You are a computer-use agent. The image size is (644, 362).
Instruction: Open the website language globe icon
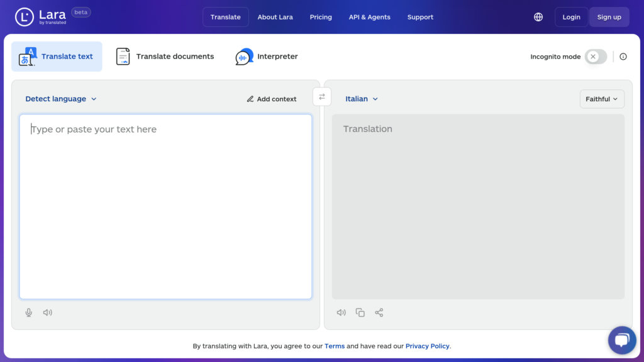(x=538, y=17)
